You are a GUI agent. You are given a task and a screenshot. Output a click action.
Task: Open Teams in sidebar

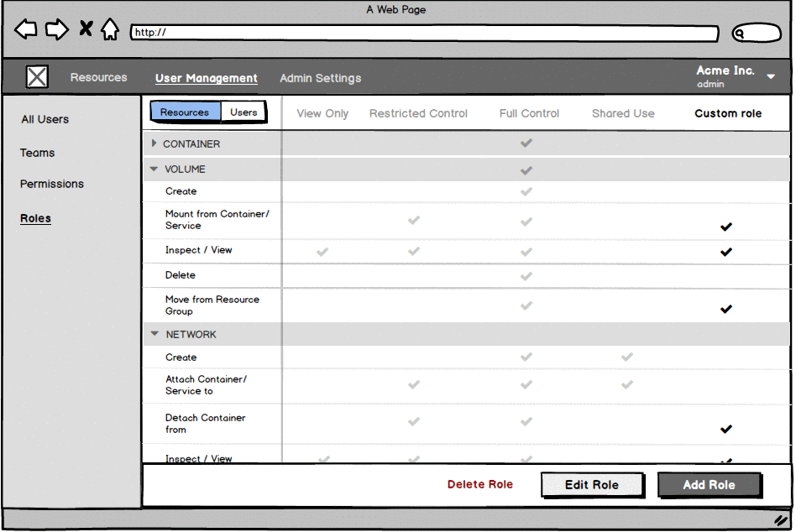38,153
